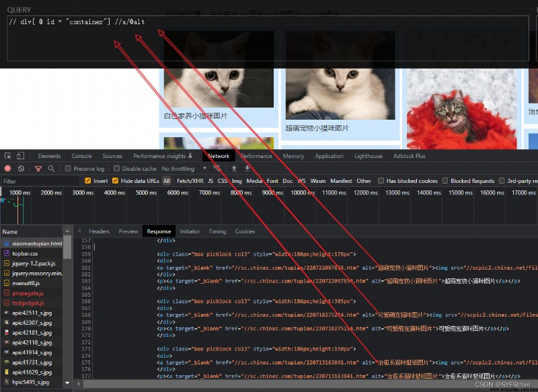Filter by CSS request type
The height and width of the screenshot is (392, 538).
[223, 181]
